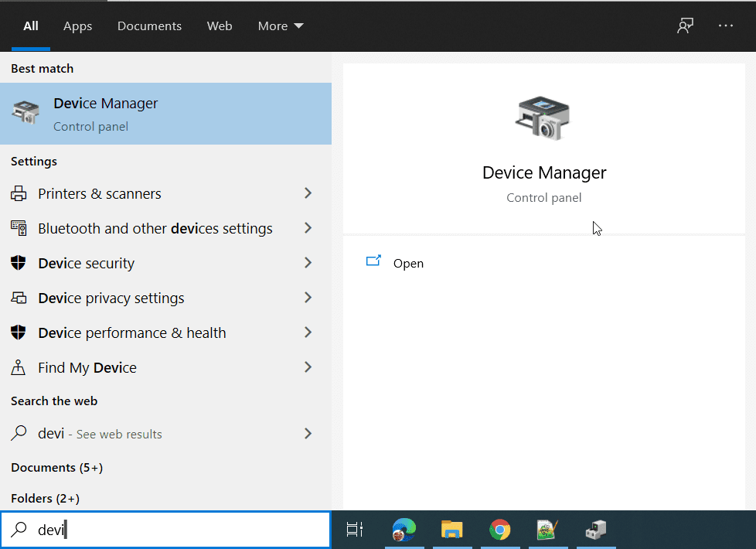This screenshot has width=756, height=549.
Task: Open the More filter dropdown
Action: 280,26
